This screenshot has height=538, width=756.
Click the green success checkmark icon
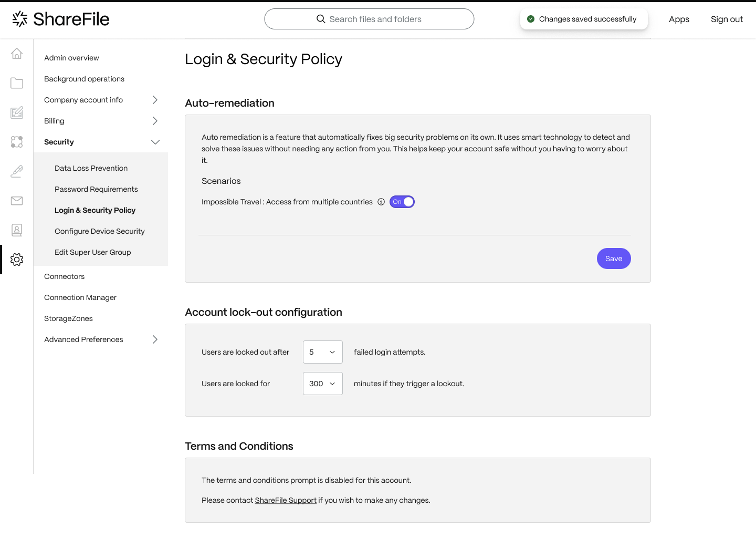point(531,19)
